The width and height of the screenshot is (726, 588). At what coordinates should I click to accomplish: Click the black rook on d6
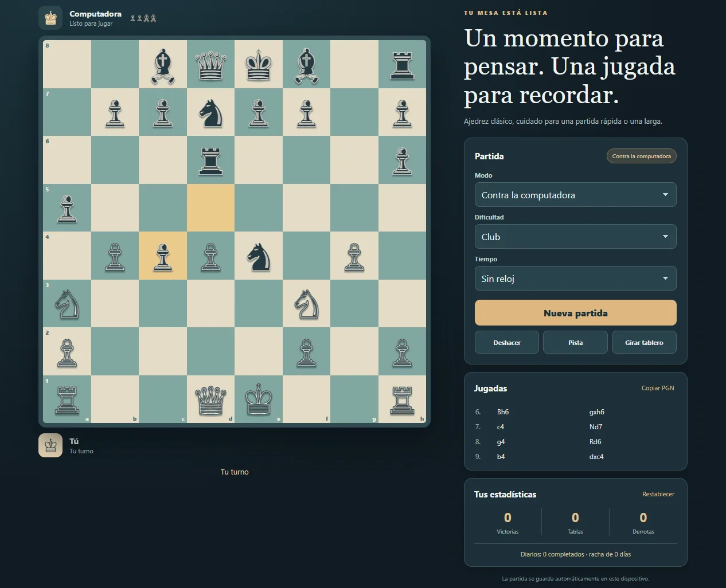210,160
